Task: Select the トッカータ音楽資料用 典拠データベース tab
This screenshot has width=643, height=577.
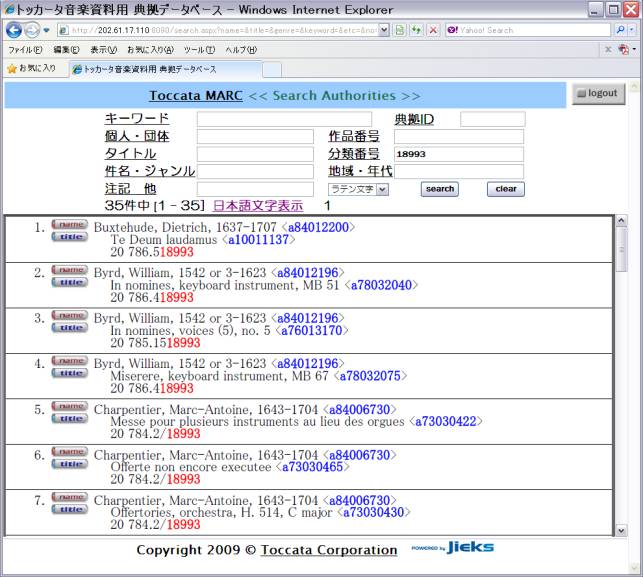Action: [x=164, y=69]
